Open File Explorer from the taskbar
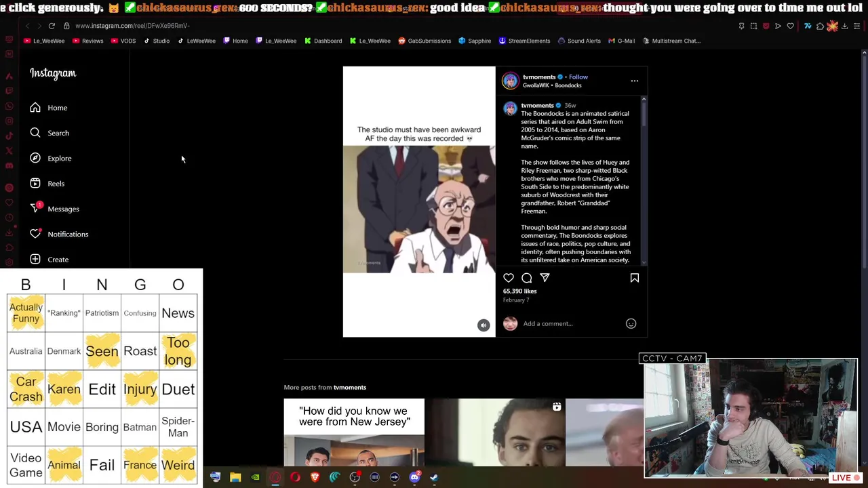Screen dimensions: 868x488 click(235, 478)
